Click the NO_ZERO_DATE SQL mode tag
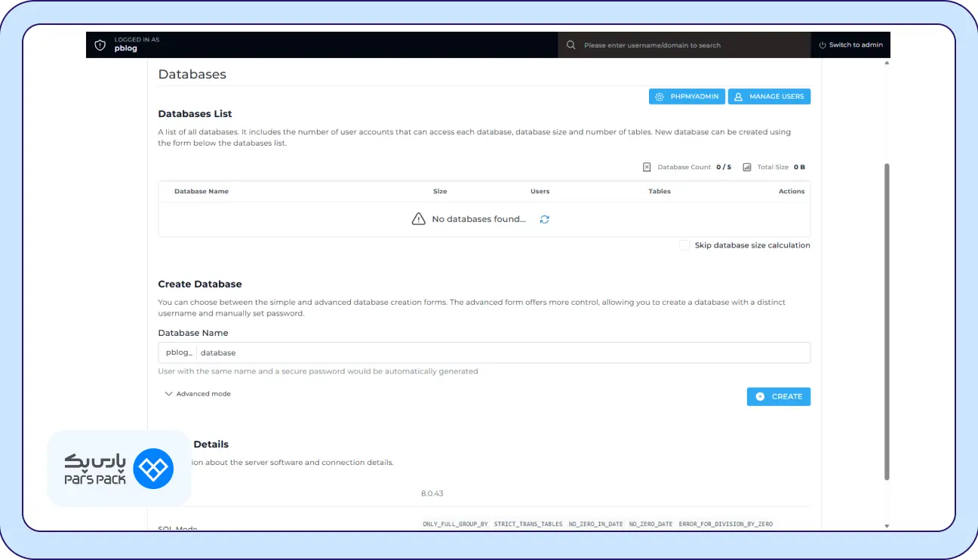Screen dimensions: 978x560 click(x=650, y=524)
